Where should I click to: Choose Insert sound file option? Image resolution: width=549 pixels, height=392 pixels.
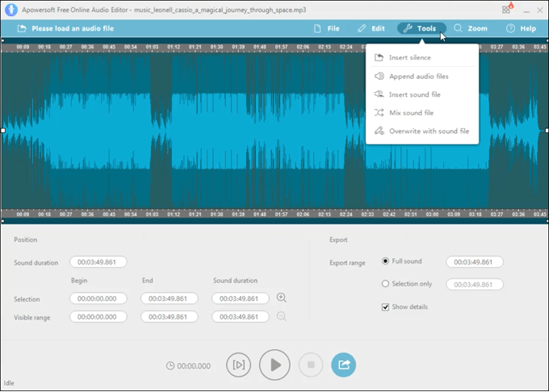(422, 94)
